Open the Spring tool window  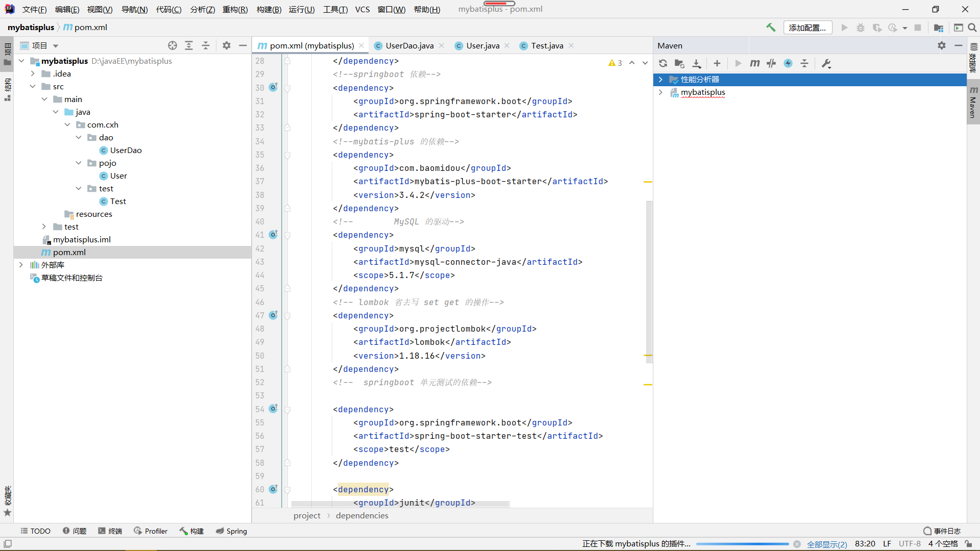pyautogui.click(x=231, y=531)
